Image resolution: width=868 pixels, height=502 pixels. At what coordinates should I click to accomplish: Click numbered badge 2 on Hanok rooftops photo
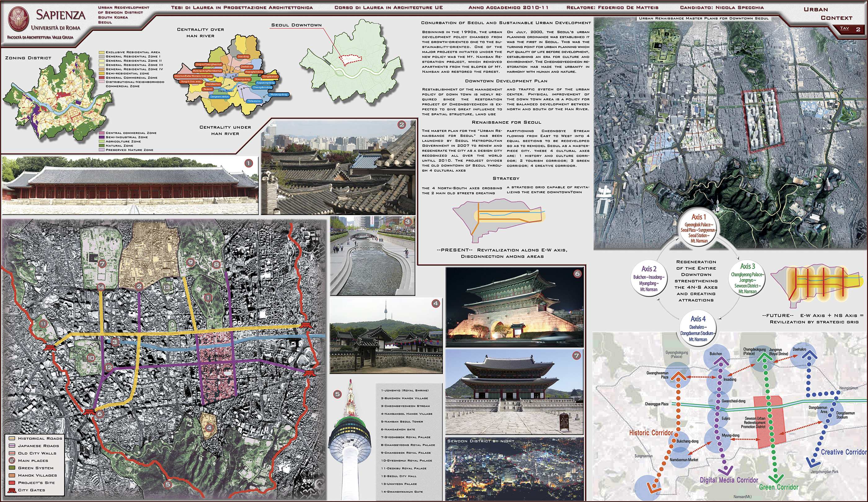(x=402, y=125)
